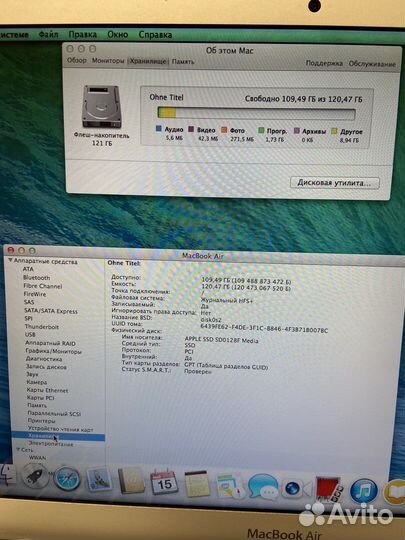
Task: Select Устройство чтения карт in sidebar
Action: 61,429
